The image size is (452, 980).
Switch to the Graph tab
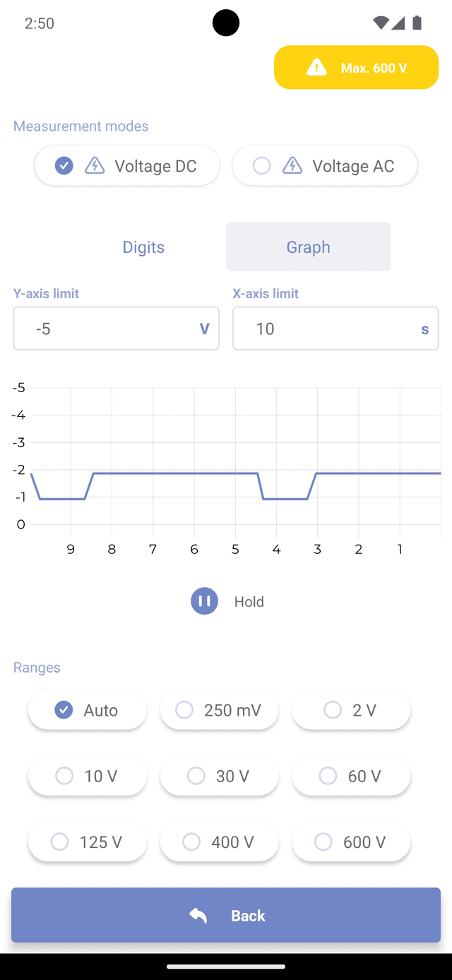click(x=308, y=247)
